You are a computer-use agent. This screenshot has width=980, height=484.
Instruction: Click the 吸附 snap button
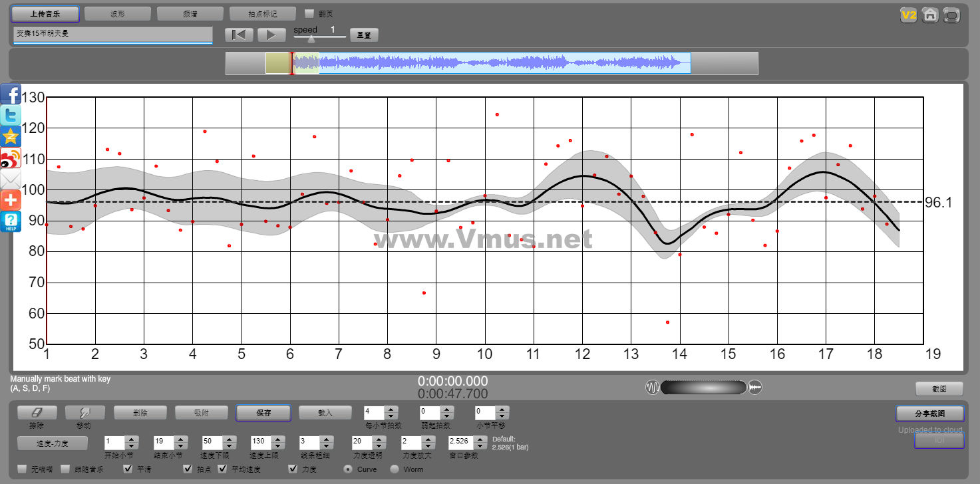[202, 413]
